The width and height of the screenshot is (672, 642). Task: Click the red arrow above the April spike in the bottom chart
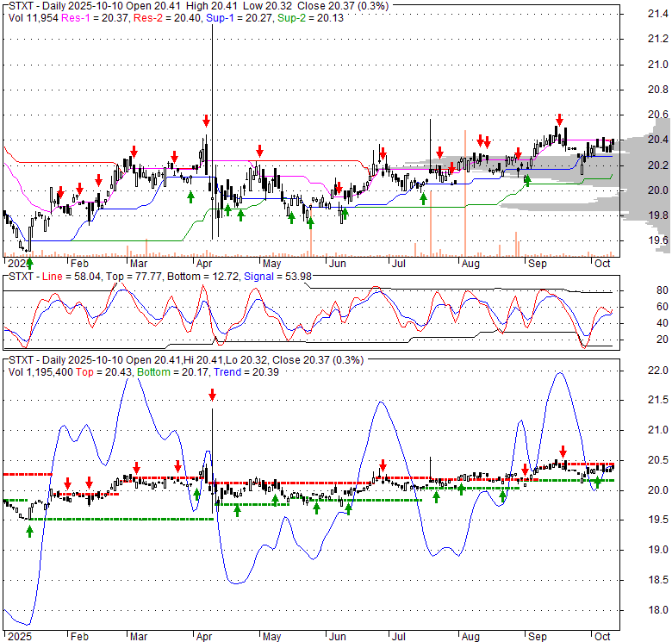(x=212, y=396)
